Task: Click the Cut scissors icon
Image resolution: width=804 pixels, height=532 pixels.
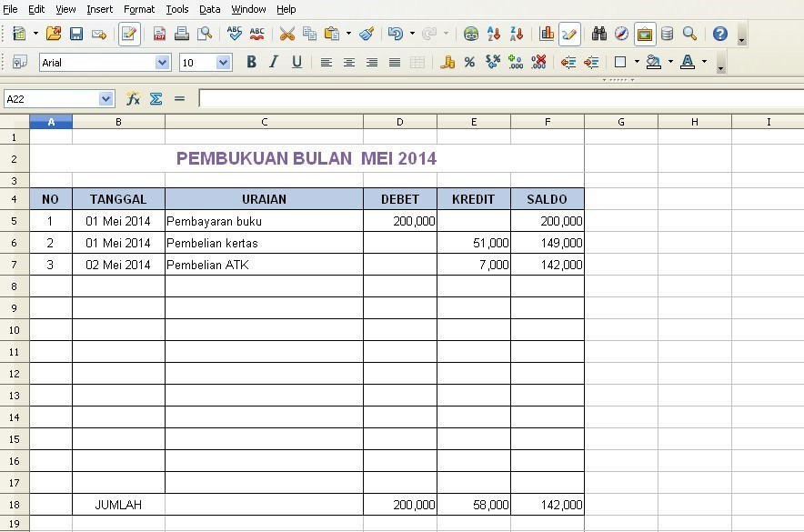Action: [286, 34]
